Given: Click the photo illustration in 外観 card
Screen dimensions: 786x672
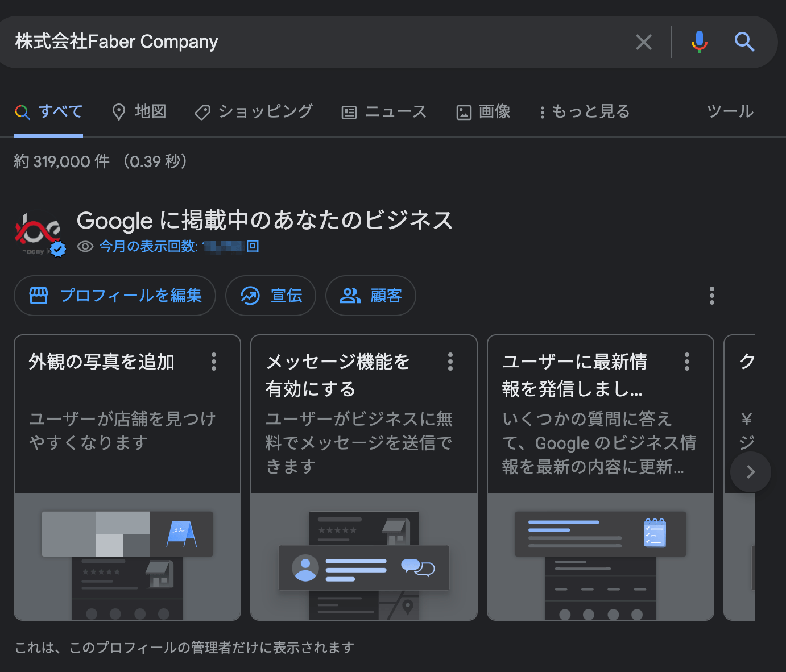Looking at the screenshot, I should (127, 557).
